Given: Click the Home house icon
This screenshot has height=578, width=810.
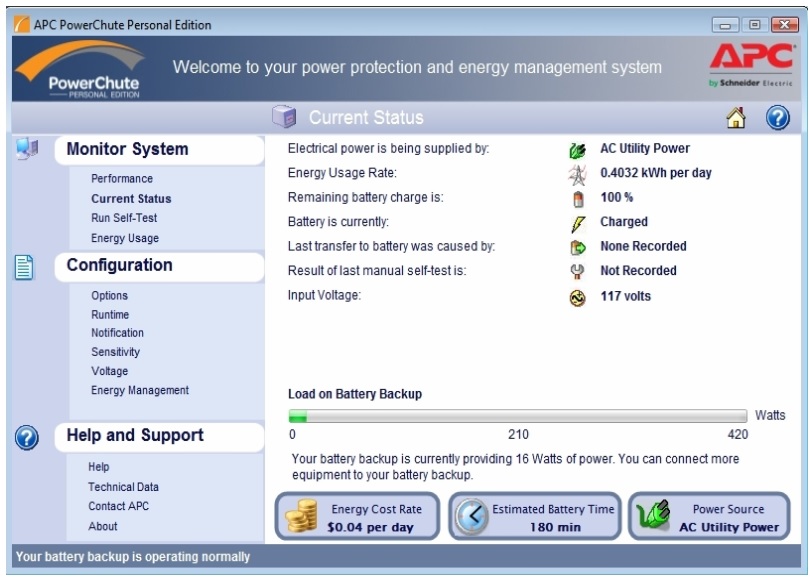Looking at the screenshot, I should tap(736, 118).
